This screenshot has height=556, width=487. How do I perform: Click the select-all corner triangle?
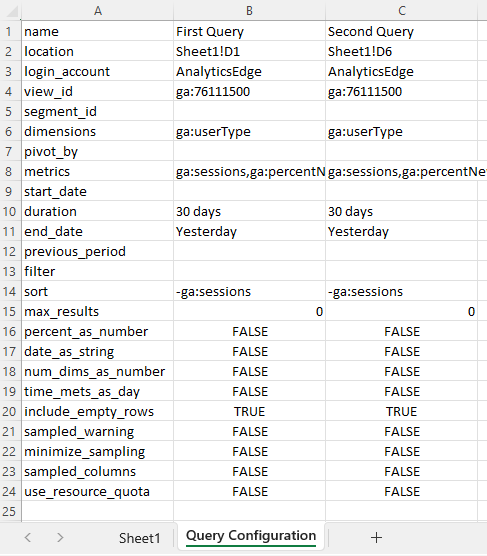coord(12,11)
